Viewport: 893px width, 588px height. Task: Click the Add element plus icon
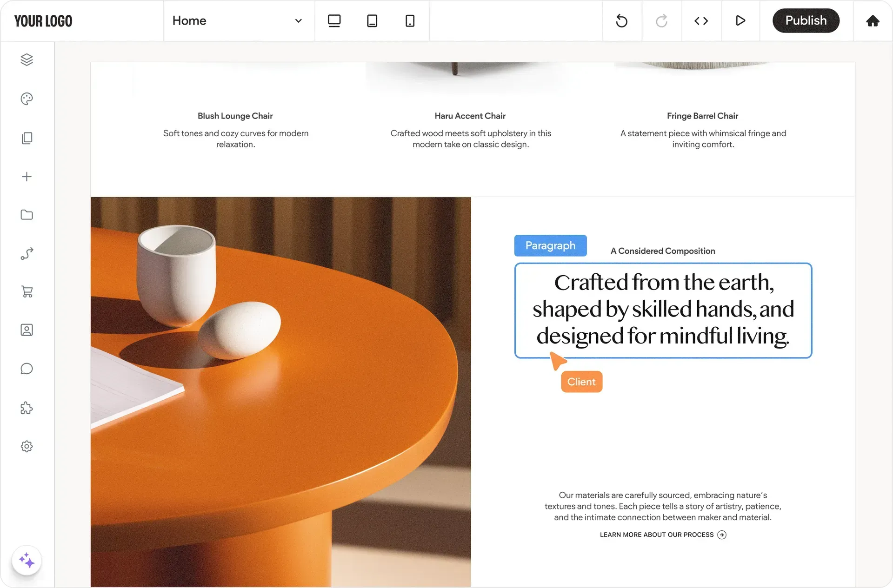[x=27, y=177]
